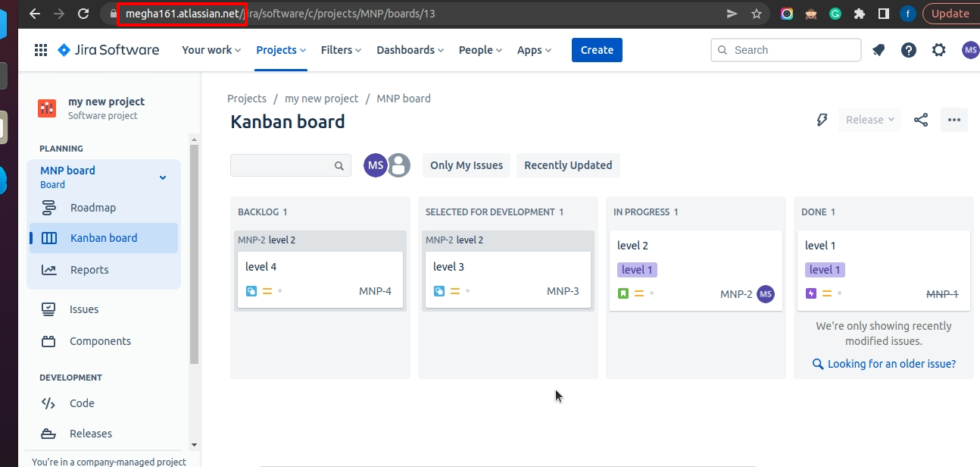980x467 pixels.
Task: Click my new project breadcrumb link
Action: point(322,99)
